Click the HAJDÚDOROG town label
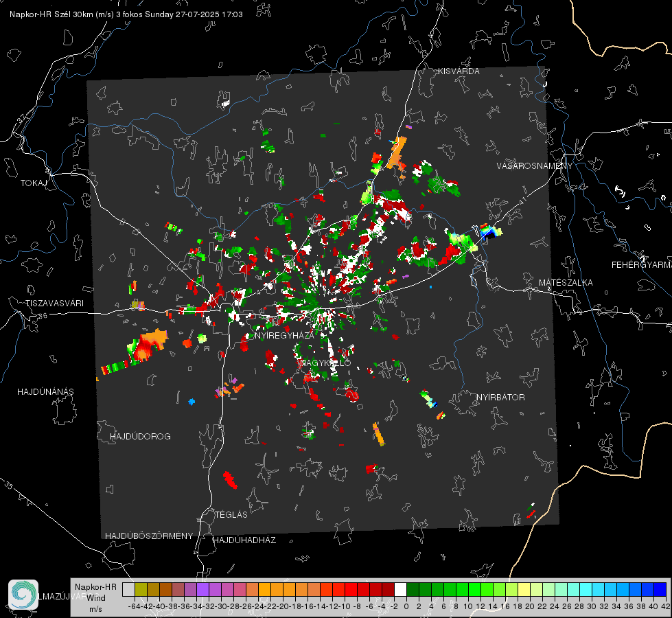Image resolution: width=672 pixels, height=618 pixels. coord(140,437)
